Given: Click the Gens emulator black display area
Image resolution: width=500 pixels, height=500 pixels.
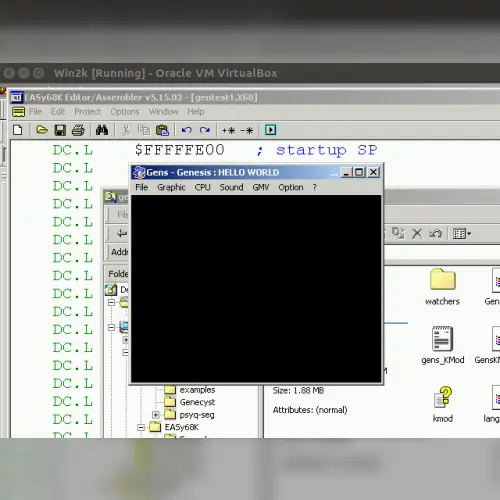Looking at the screenshot, I should pyautogui.click(x=256, y=288).
